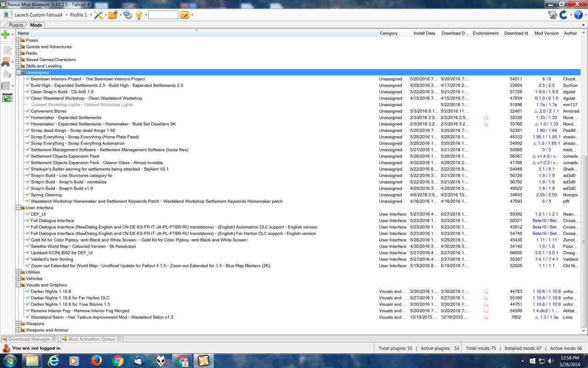Expand the Poses category
This screenshot has width=588, height=368.
pyautogui.click(x=18, y=40)
